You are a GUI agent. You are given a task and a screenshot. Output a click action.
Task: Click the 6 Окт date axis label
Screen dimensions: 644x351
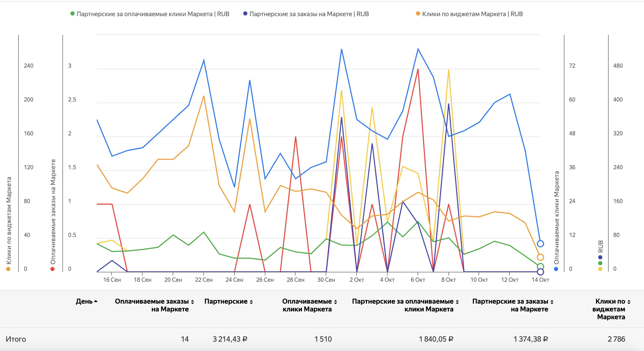[x=418, y=280]
